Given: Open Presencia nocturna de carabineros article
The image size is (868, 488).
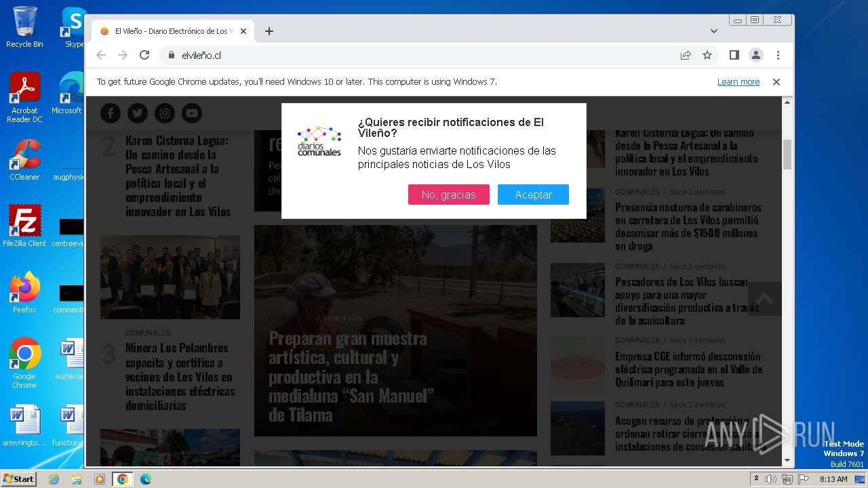Looking at the screenshot, I should click(x=688, y=226).
